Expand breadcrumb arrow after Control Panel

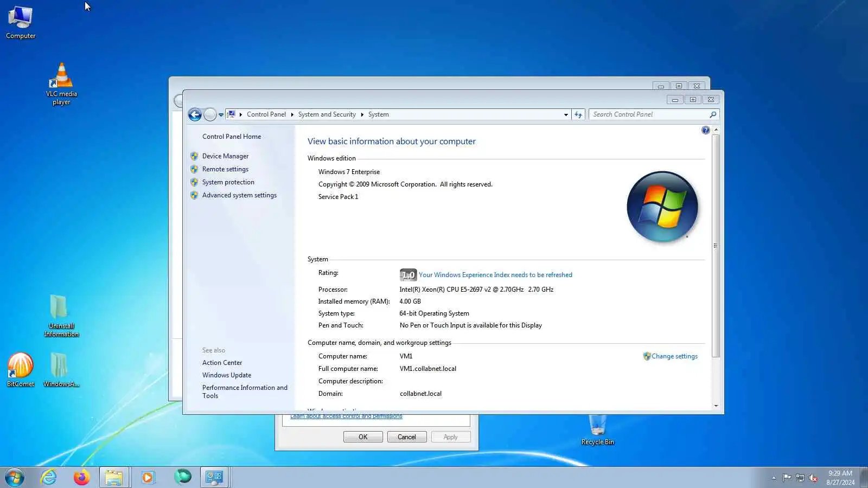coord(292,114)
